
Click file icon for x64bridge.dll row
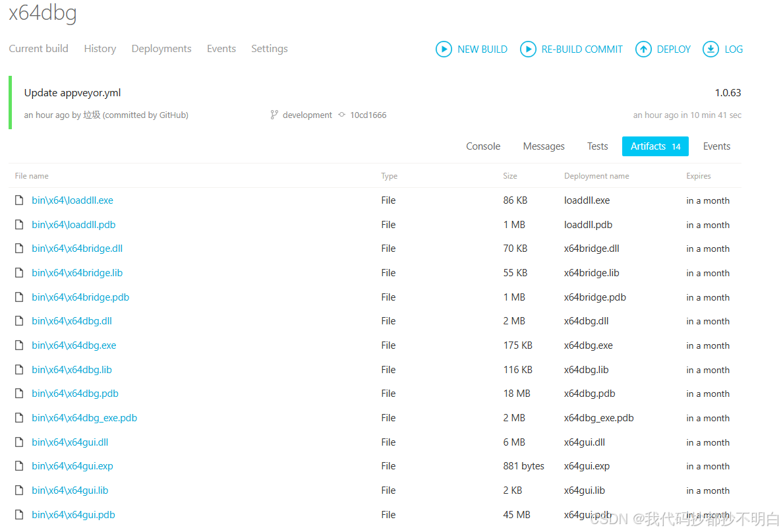pyautogui.click(x=19, y=249)
